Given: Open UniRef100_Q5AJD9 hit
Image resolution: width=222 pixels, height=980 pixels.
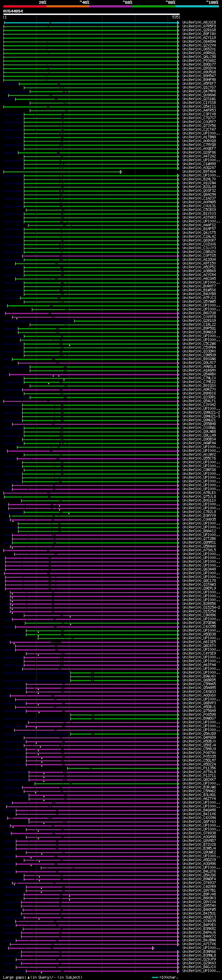Looking at the screenshot, I should coord(199,734).
